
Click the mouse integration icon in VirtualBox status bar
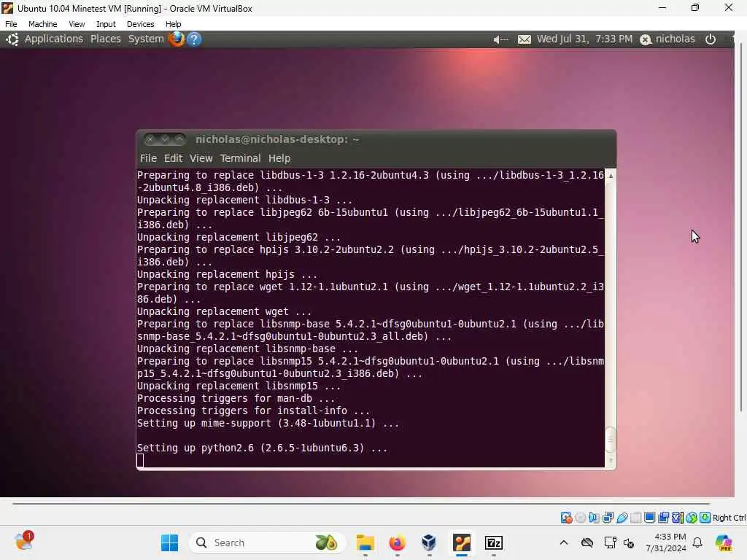pyautogui.click(x=692, y=518)
